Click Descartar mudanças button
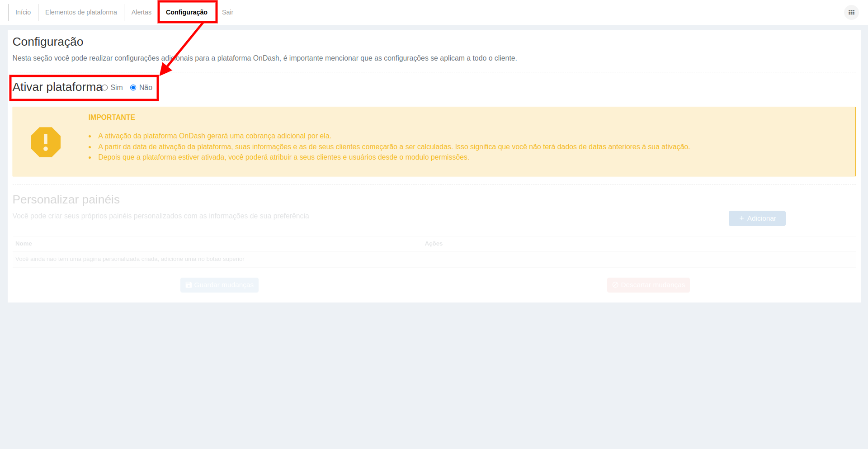Screen dimensions: 868x449 648,285
